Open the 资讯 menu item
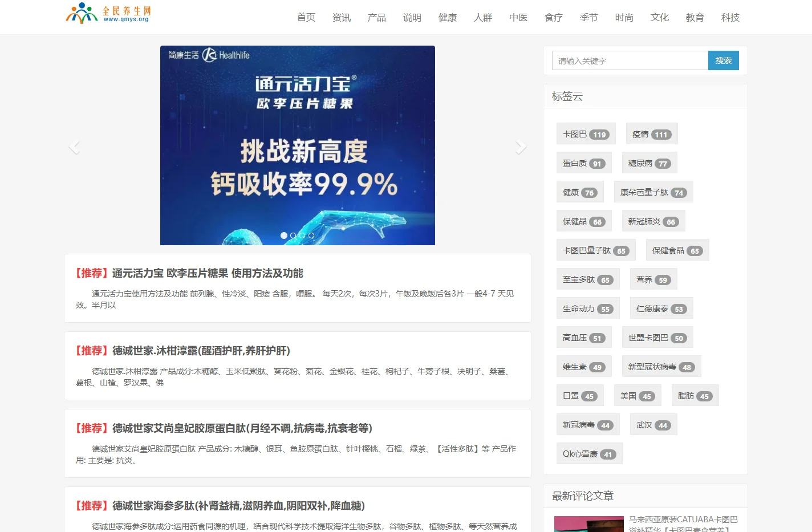This screenshot has width=812, height=532. coord(342,18)
